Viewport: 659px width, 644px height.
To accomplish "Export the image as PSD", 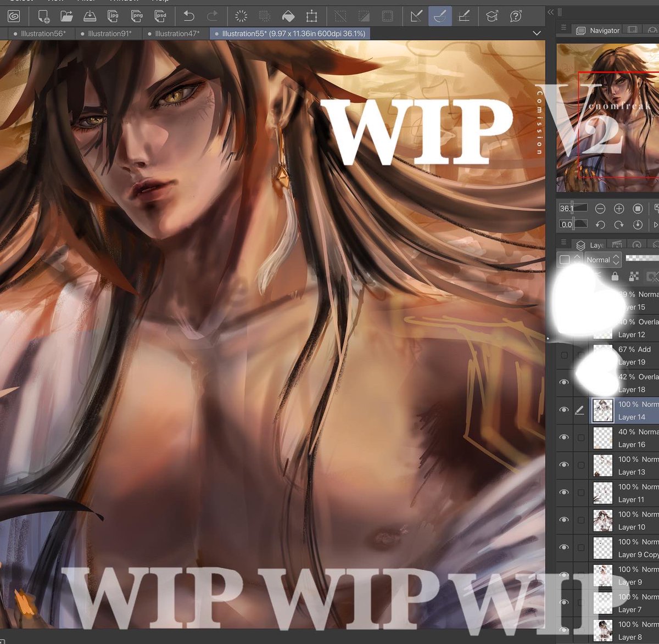I will click(x=160, y=16).
